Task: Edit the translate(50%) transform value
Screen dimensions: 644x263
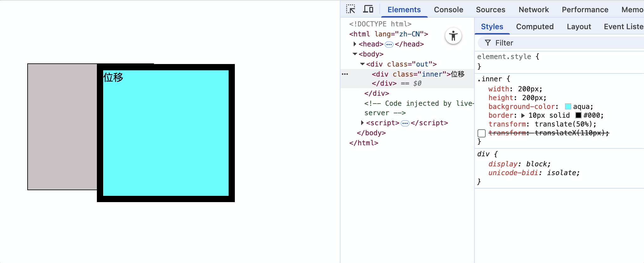Action: click(x=563, y=124)
